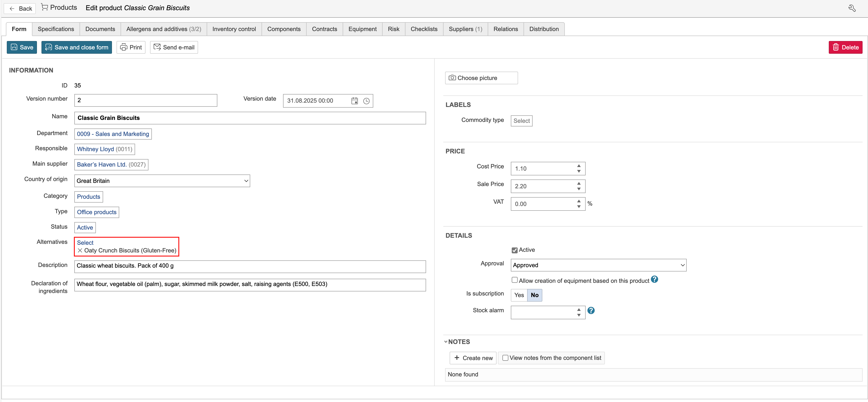868x402 pixels.
Task: Select the Form tab
Action: 19,29
